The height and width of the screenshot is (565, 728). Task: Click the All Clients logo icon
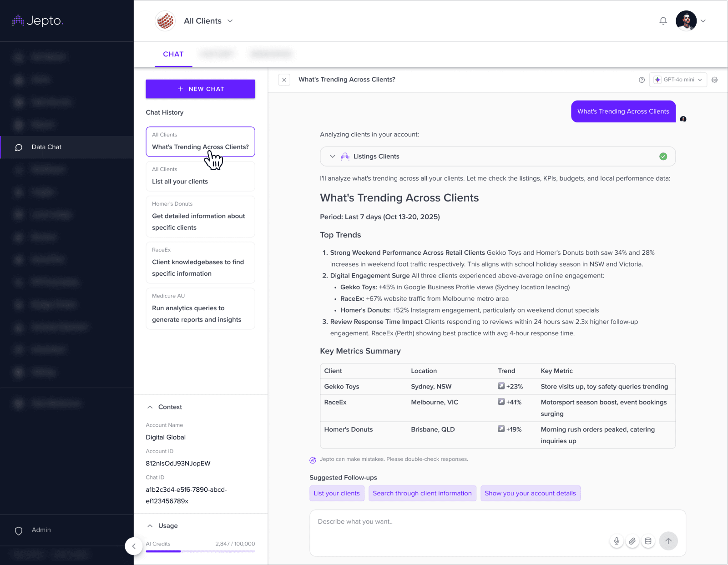tap(165, 21)
